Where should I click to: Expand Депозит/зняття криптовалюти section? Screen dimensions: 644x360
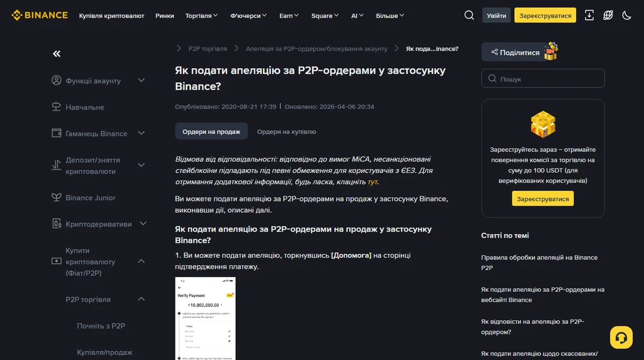pos(142,165)
